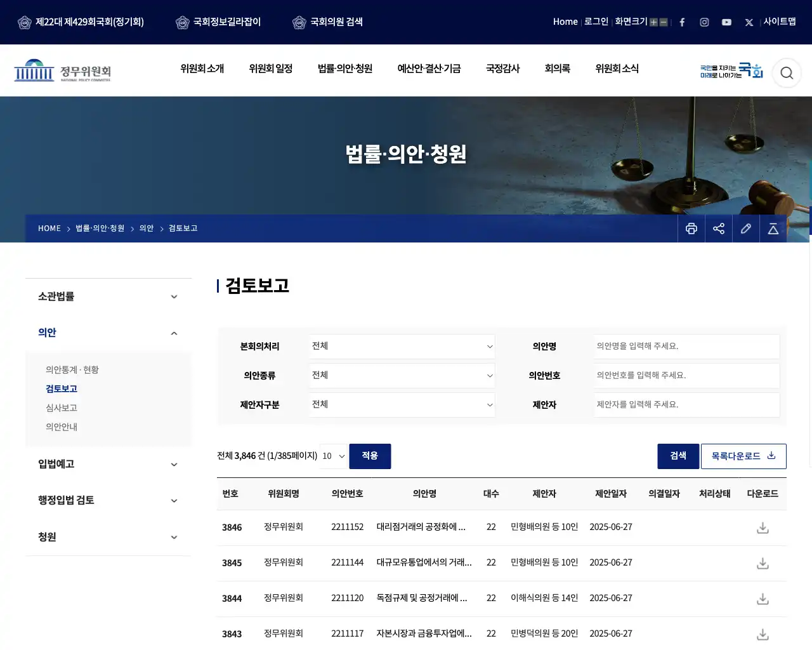Screen dimensions: 812x650
Task: Click the 적용 apply button
Action: click(370, 456)
